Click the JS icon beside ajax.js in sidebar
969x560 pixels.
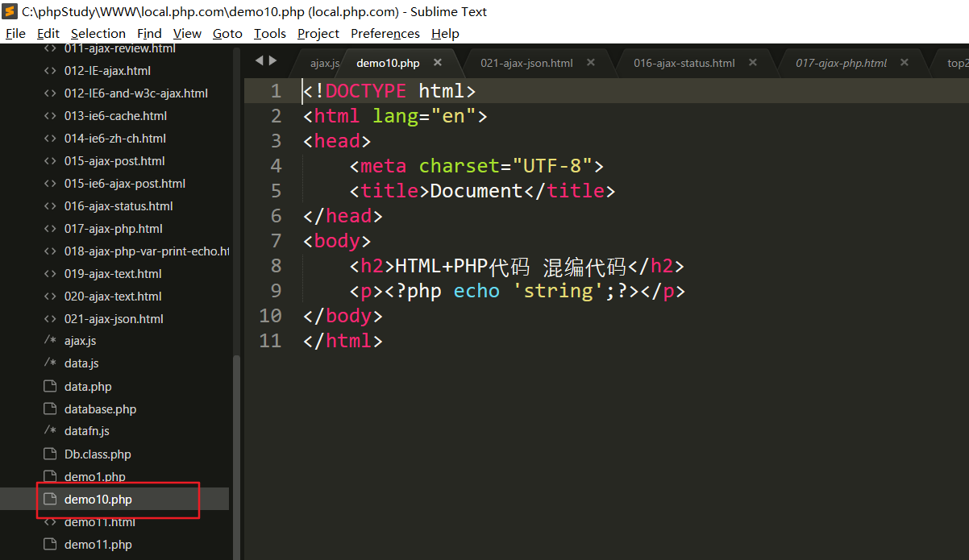pos(50,342)
